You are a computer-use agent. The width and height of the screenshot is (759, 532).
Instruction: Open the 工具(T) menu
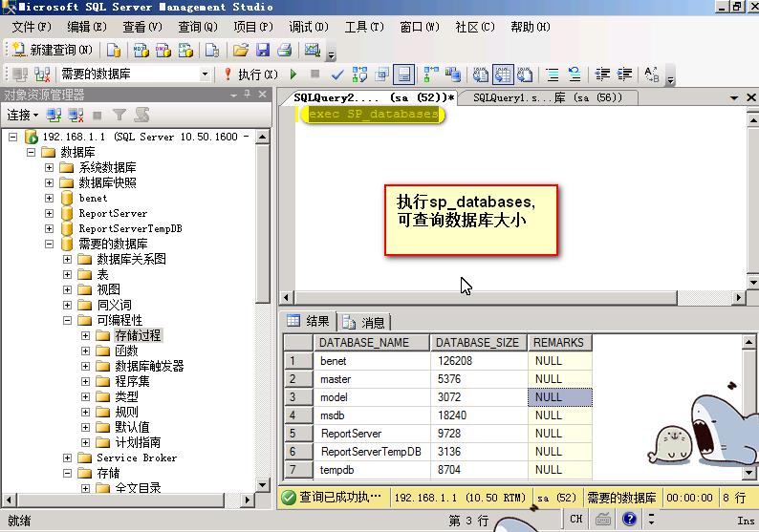tap(364, 27)
